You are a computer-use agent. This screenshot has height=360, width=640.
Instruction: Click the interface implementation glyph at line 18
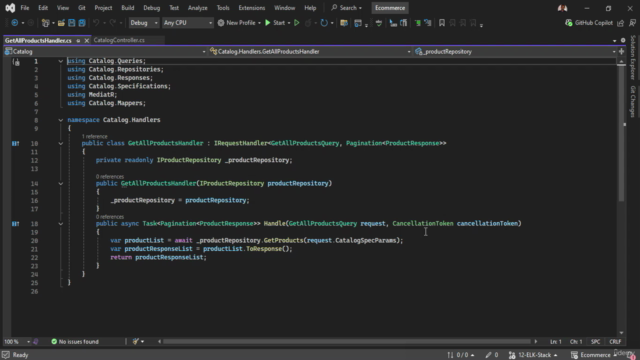coord(16,224)
